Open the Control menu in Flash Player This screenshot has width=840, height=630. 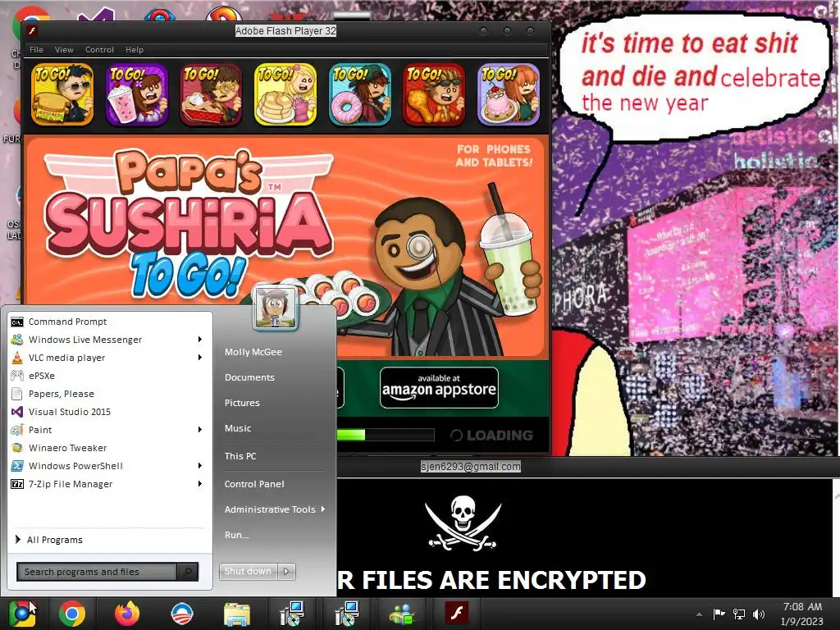[99, 50]
